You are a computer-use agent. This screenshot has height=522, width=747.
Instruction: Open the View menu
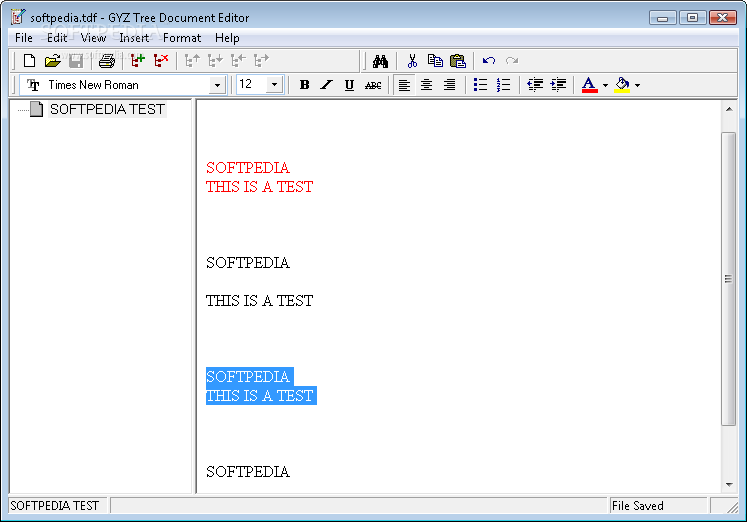[93, 38]
